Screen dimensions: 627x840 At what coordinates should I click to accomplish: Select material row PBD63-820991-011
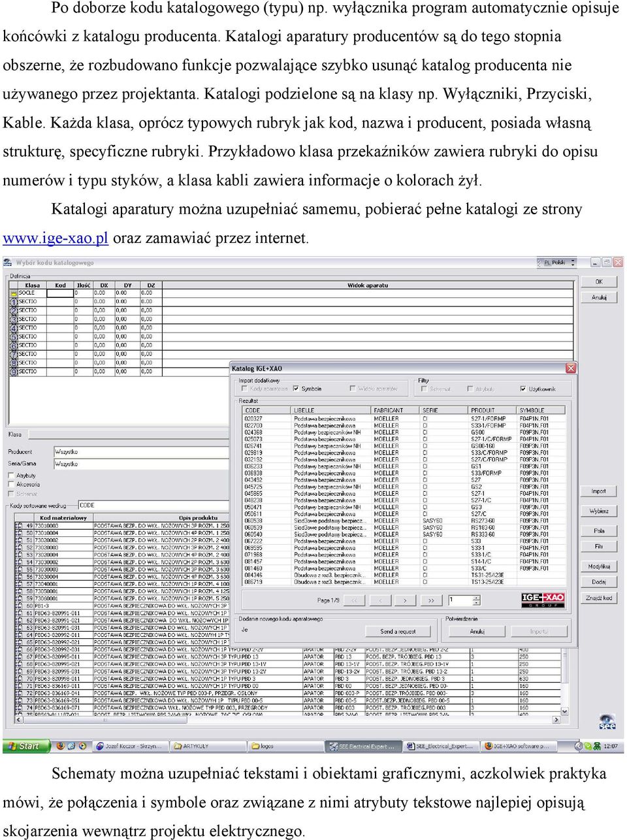(x=122, y=613)
